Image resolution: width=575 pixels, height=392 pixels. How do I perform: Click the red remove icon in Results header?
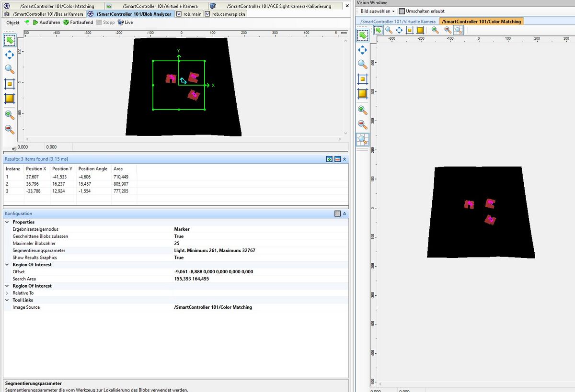tap(337, 159)
